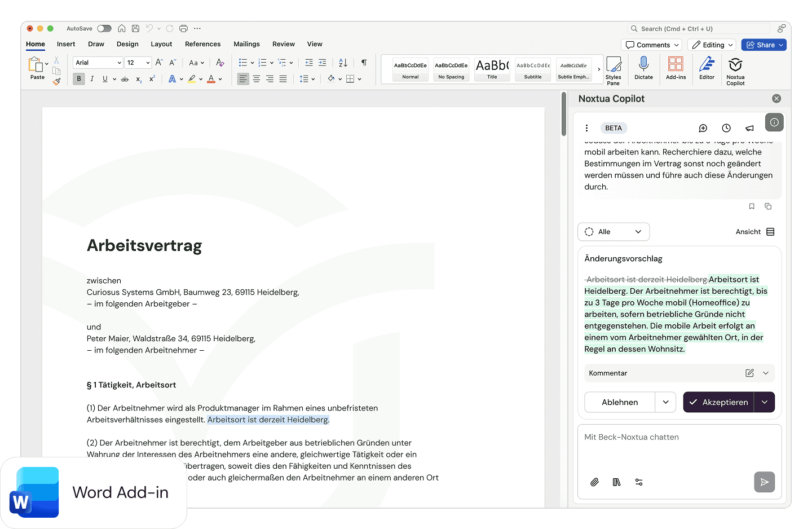Screen dimensions: 812x529
Task: Increase paragraph indent
Action: 323,63
